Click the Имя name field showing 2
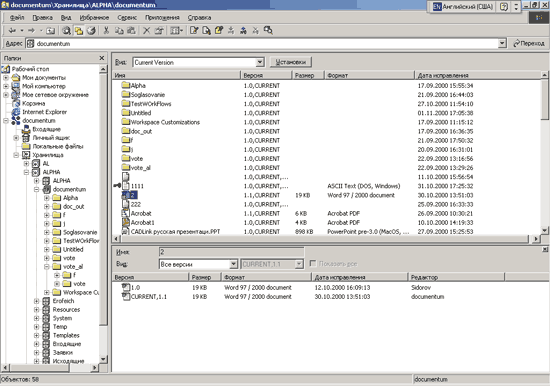 pyautogui.click(x=232, y=252)
